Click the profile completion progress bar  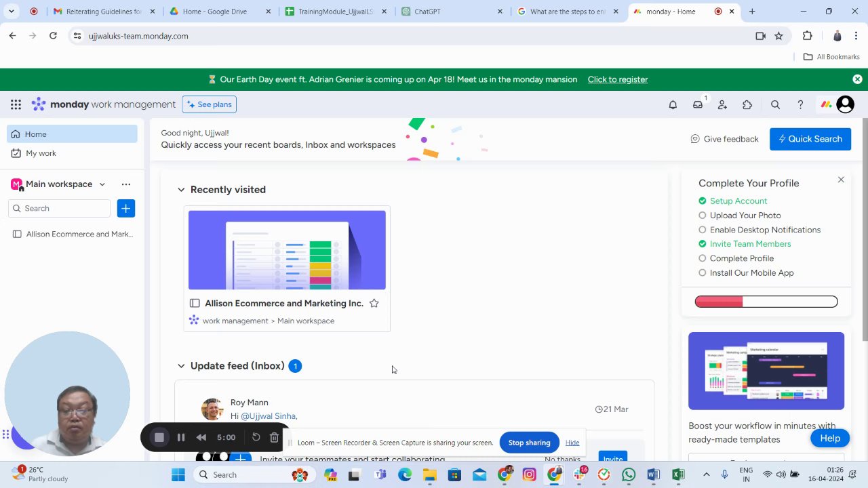pyautogui.click(x=766, y=302)
